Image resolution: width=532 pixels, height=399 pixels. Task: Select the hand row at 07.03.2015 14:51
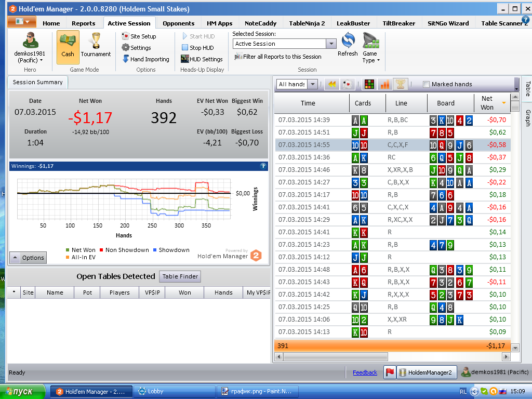(x=393, y=132)
